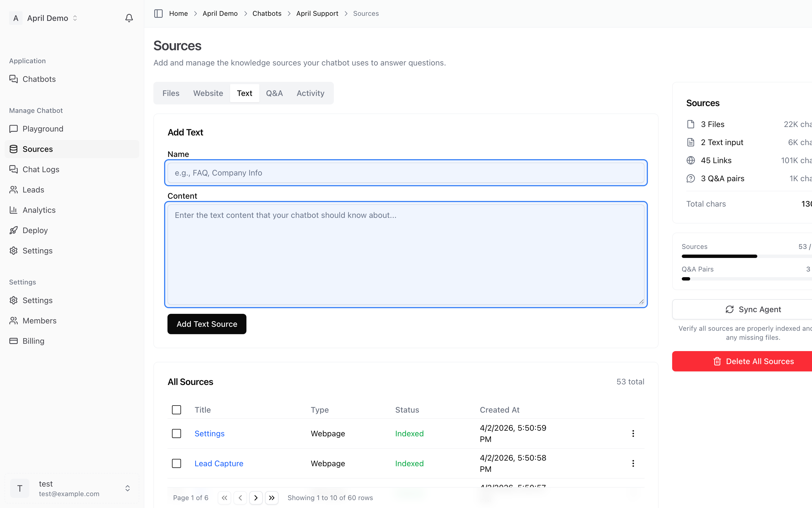
Task: Open Billing page
Action: tap(72, 341)
